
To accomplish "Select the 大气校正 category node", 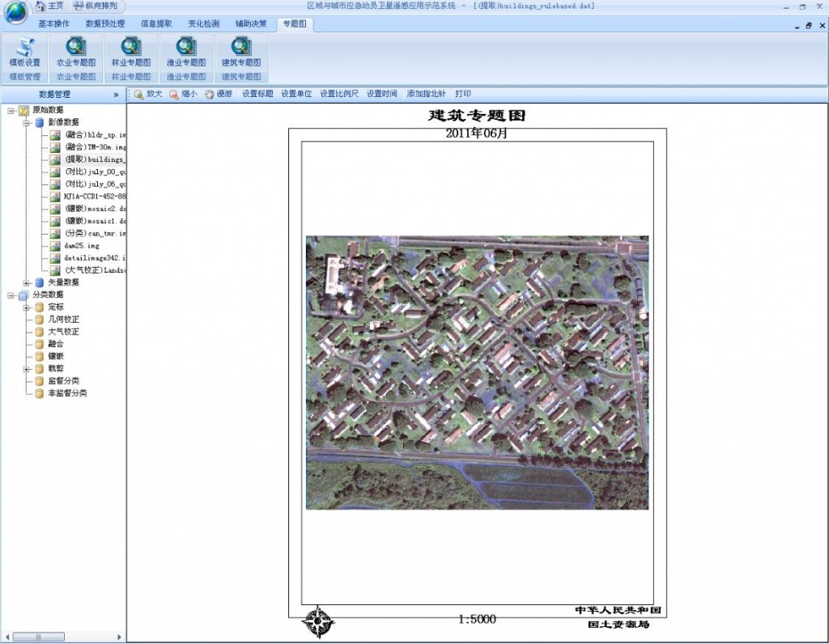I will coord(63,332).
